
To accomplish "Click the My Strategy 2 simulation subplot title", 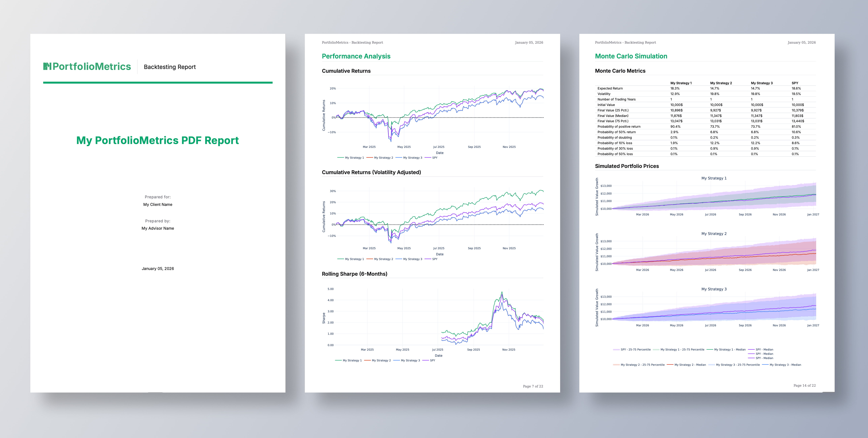I will tap(714, 234).
